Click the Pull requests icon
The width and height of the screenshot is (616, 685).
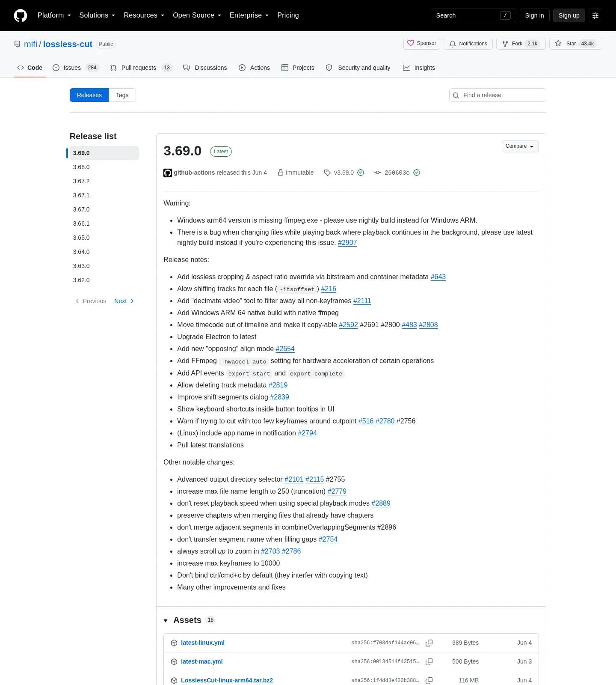tap(113, 68)
